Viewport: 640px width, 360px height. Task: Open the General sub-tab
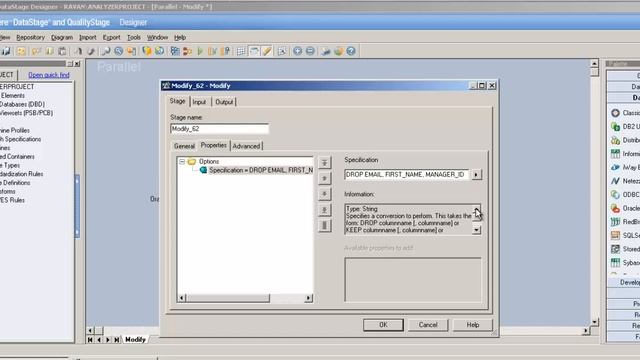point(184,146)
